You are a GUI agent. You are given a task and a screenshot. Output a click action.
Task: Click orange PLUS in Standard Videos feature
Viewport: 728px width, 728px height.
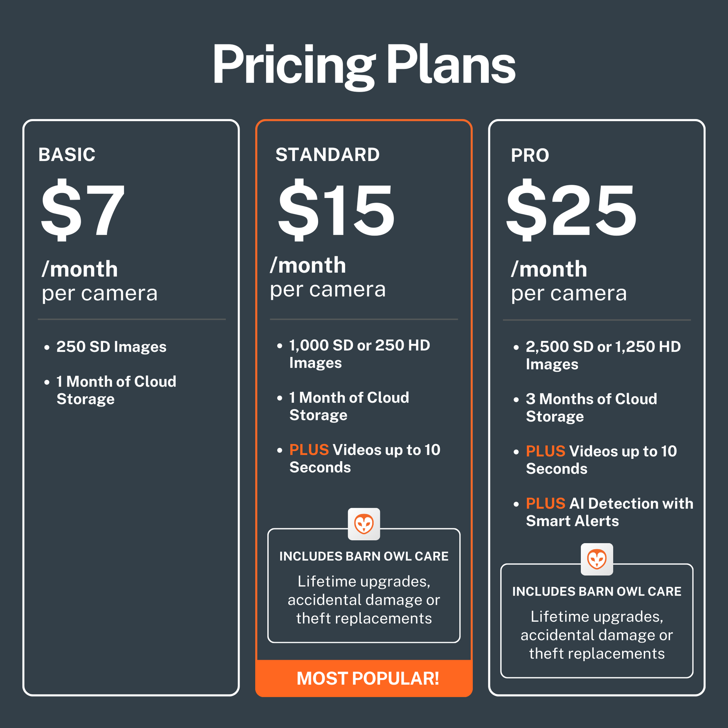pyautogui.click(x=309, y=450)
